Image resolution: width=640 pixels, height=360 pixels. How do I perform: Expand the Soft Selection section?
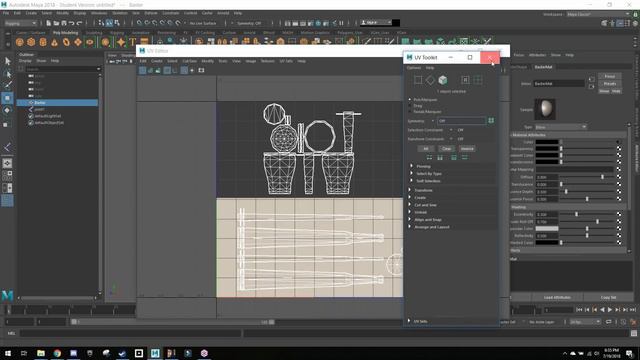coord(428,181)
